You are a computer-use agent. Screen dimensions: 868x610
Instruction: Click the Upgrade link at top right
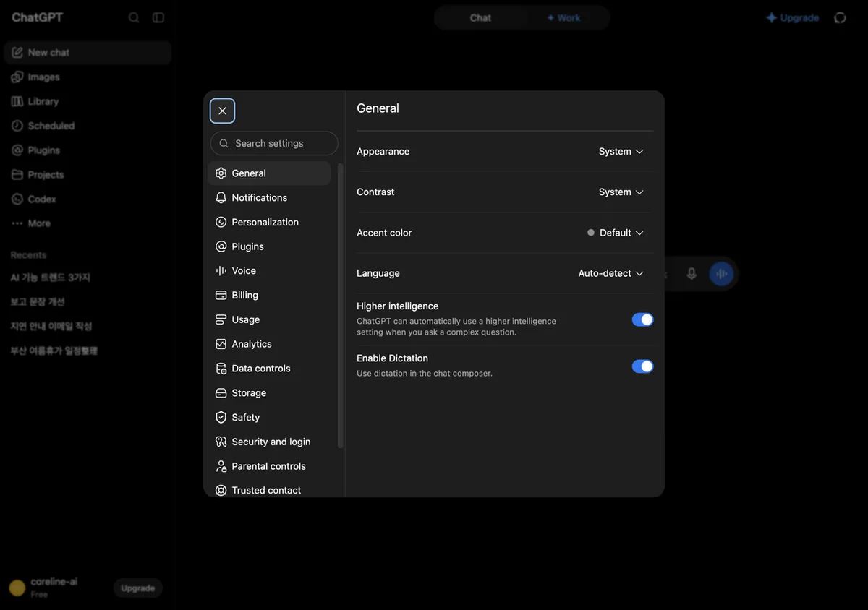tap(792, 18)
